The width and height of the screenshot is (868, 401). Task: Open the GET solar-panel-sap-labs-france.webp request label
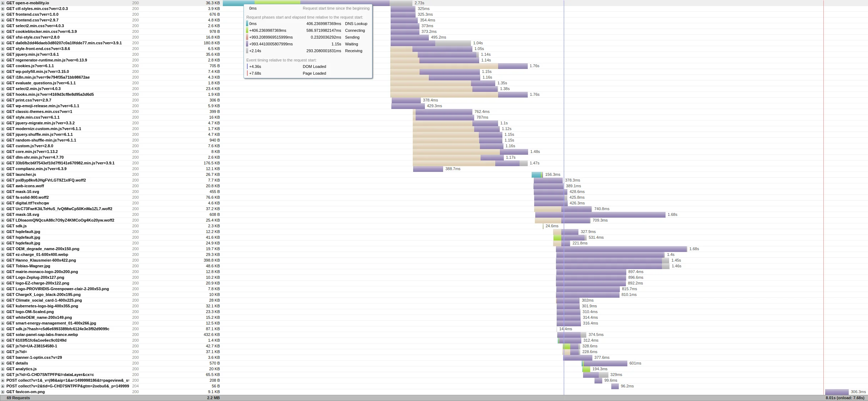point(42,335)
